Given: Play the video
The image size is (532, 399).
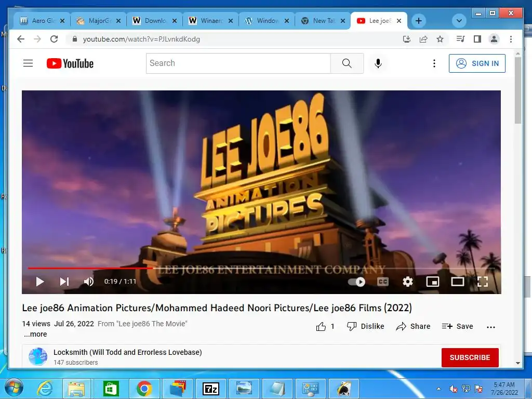Looking at the screenshot, I should point(40,282).
